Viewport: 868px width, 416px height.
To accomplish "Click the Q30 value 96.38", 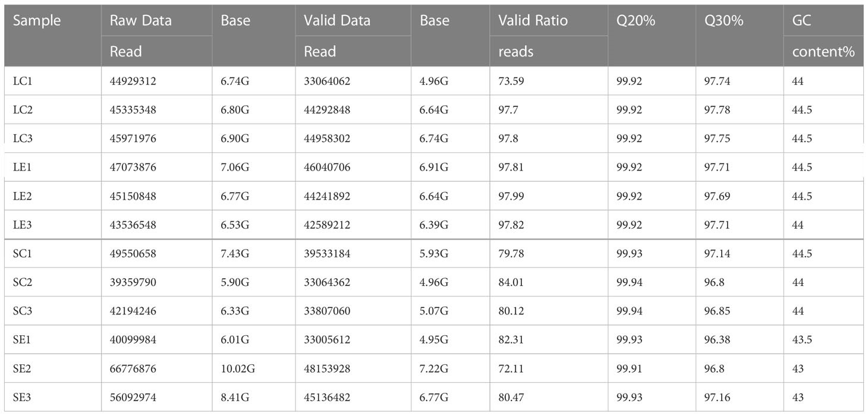I will [717, 340].
